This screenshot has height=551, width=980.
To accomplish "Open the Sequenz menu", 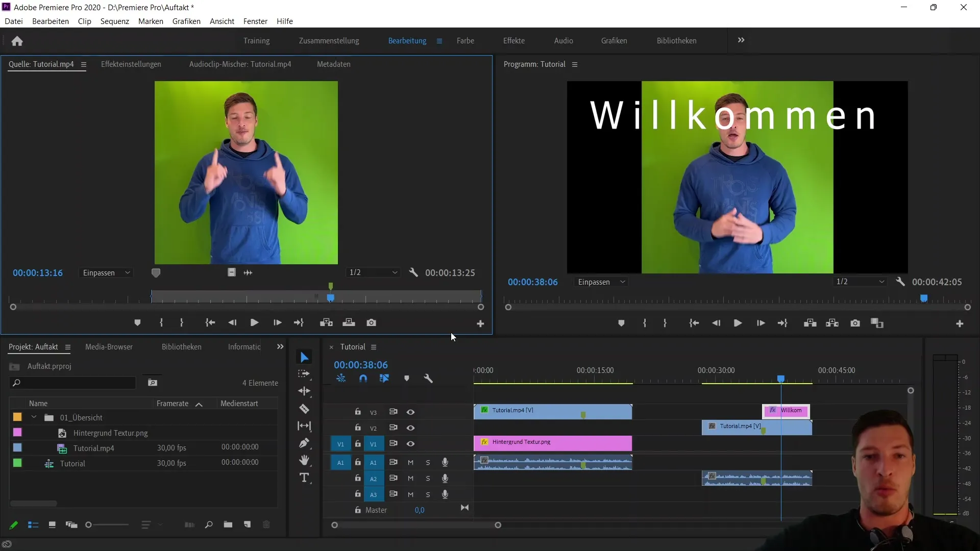I will click(x=114, y=21).
